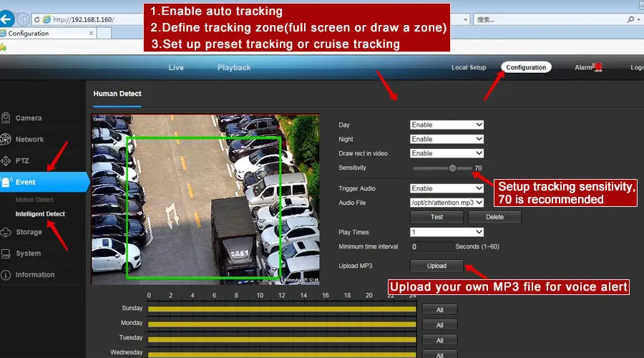This screenshot has height=358, width=644.
Task: Open the Camera settings icon in sidebar
Action: coord(6,118)
